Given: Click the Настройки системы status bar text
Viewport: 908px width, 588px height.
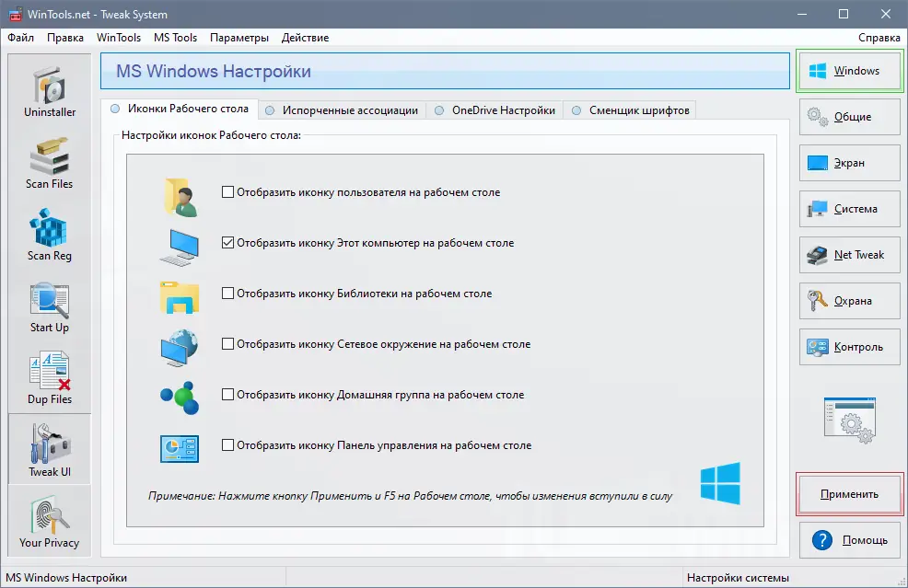Looking at the screenshot, I should coord(738,578).
